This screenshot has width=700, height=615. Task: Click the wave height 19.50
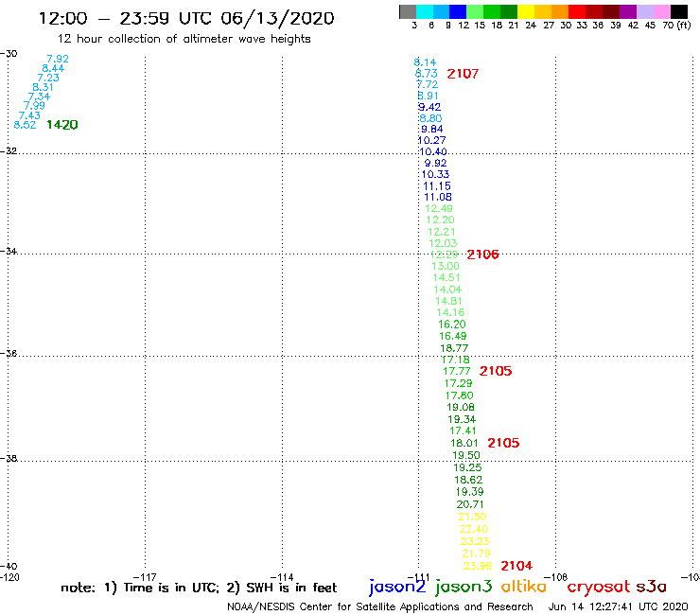coord(466,455)
